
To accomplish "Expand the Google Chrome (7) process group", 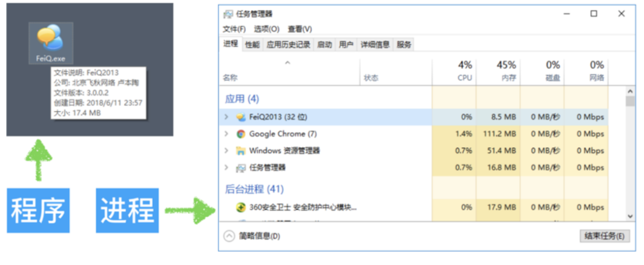I will coord(226,134).
